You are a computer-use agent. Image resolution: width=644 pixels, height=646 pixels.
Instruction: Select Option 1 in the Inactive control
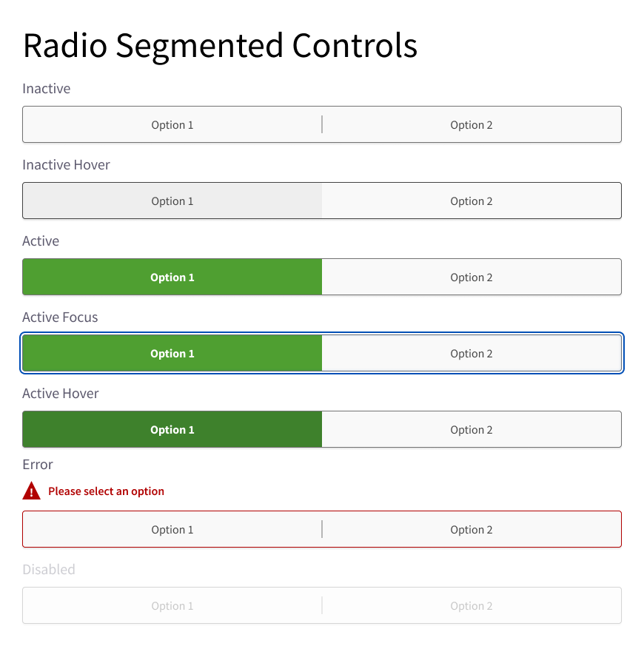tap(172, 124)
